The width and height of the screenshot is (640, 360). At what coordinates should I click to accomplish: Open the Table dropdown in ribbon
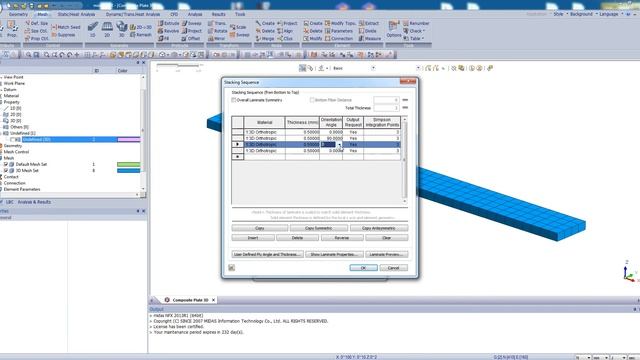[x=413, y=39]
